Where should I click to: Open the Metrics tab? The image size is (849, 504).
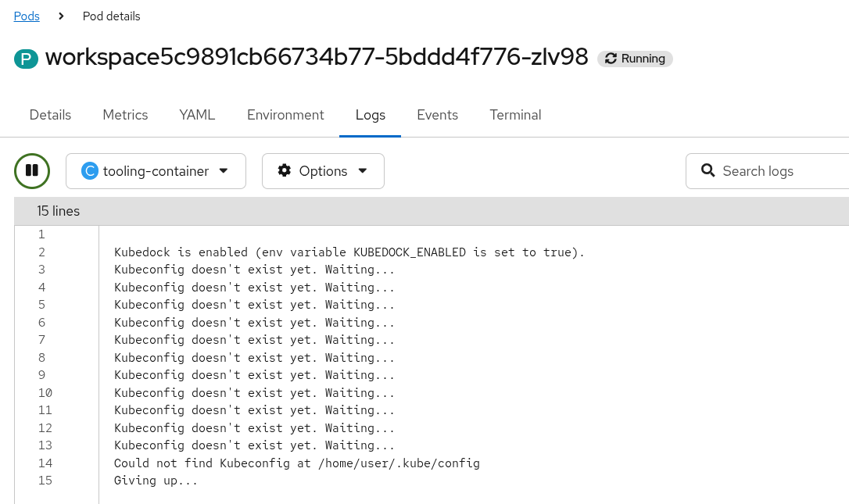pos(125,115)
